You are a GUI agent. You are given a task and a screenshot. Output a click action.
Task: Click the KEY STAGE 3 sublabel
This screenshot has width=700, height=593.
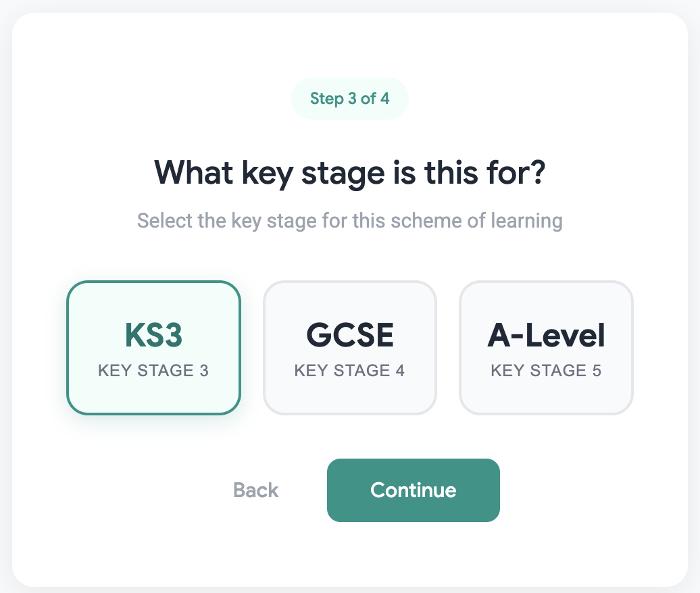(153, 371)
